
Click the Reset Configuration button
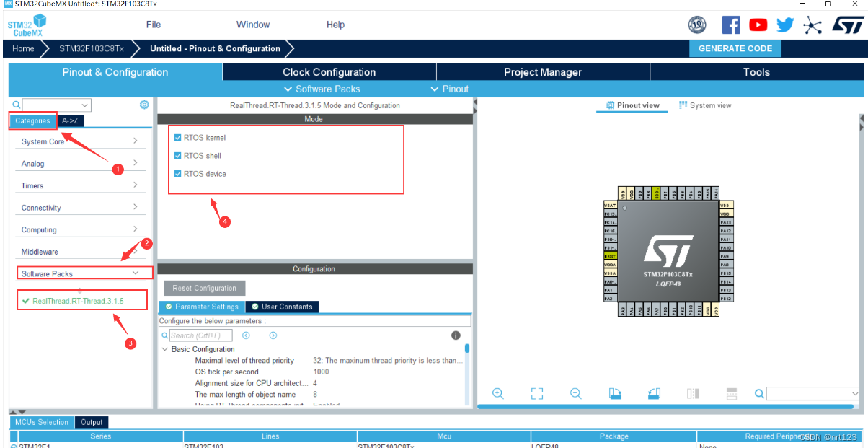pyautogui.click(x=205, y=288)
